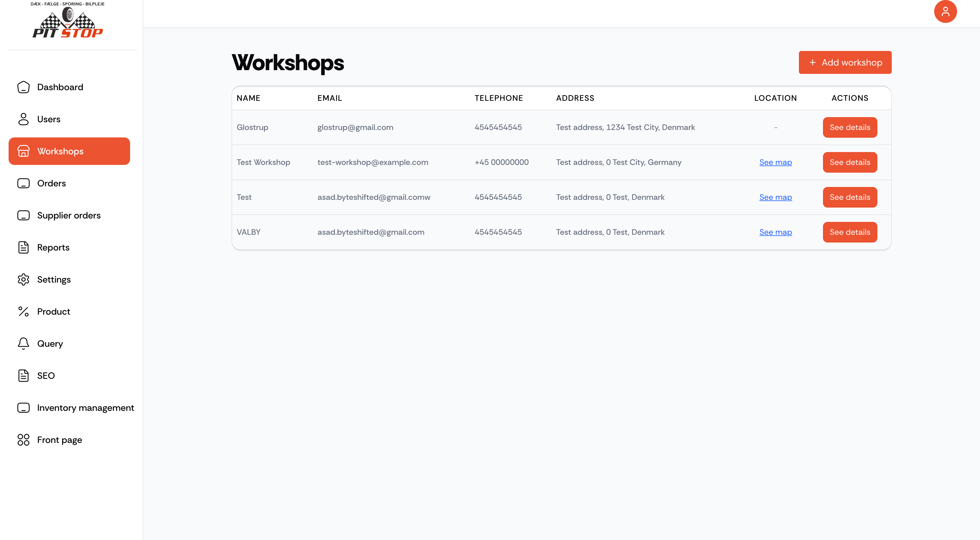
Task: See details for Test Workshop row
Action: click(x=850, y=162)
